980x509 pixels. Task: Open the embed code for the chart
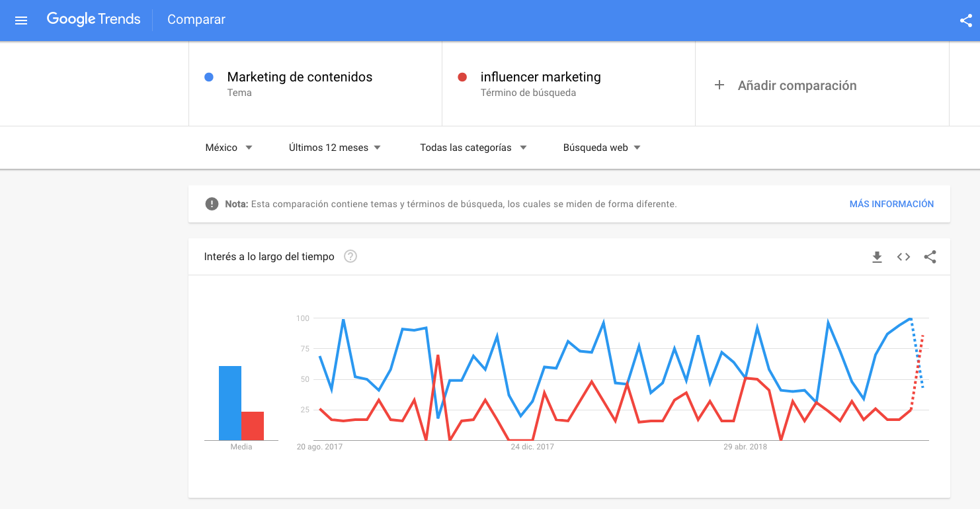pyautogui.click(x=903, y=257)
